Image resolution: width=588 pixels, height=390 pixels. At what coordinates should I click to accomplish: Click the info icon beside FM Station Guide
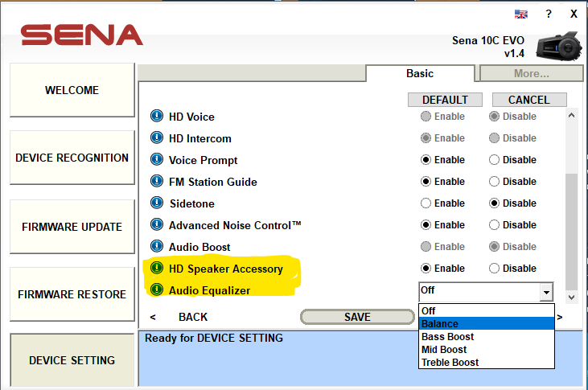point(157,182)
